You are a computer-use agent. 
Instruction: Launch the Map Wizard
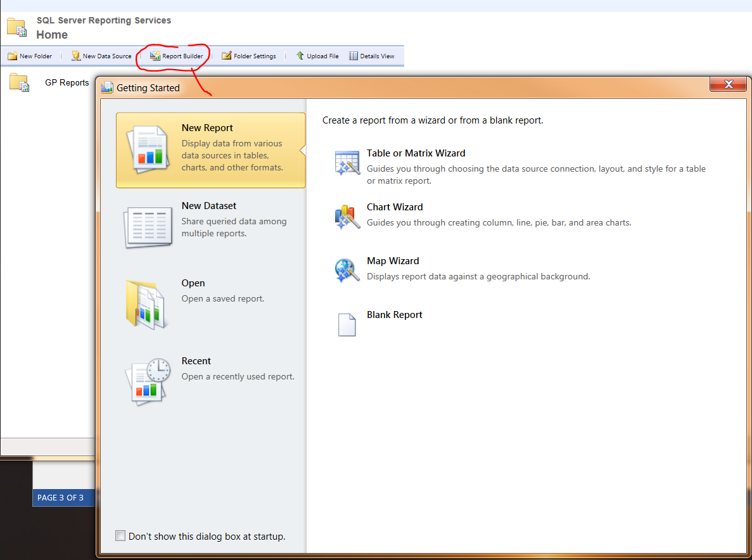tap(393, 261)
